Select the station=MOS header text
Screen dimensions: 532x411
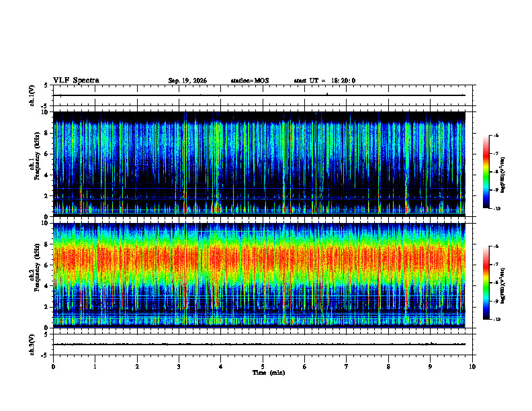250,81
